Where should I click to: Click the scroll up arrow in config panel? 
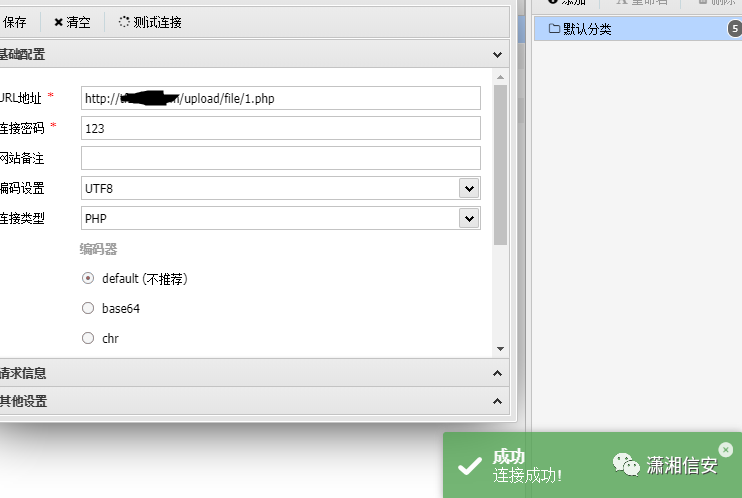[501, 77]
